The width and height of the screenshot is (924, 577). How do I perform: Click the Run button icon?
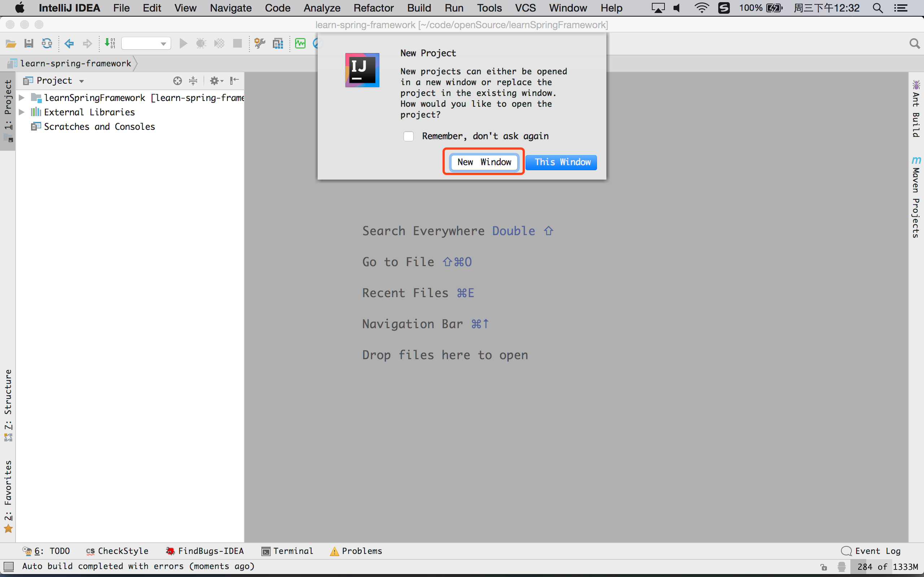click(184, 43)
